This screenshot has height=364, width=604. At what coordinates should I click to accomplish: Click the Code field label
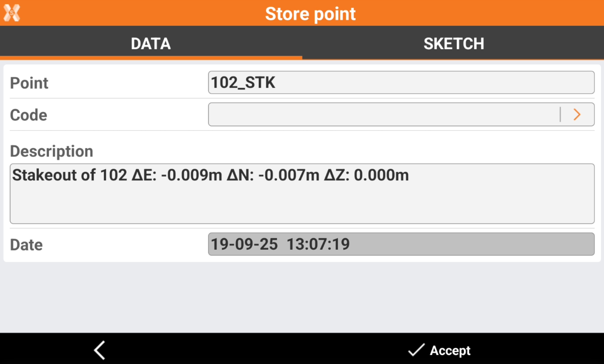tap(29, 115)
